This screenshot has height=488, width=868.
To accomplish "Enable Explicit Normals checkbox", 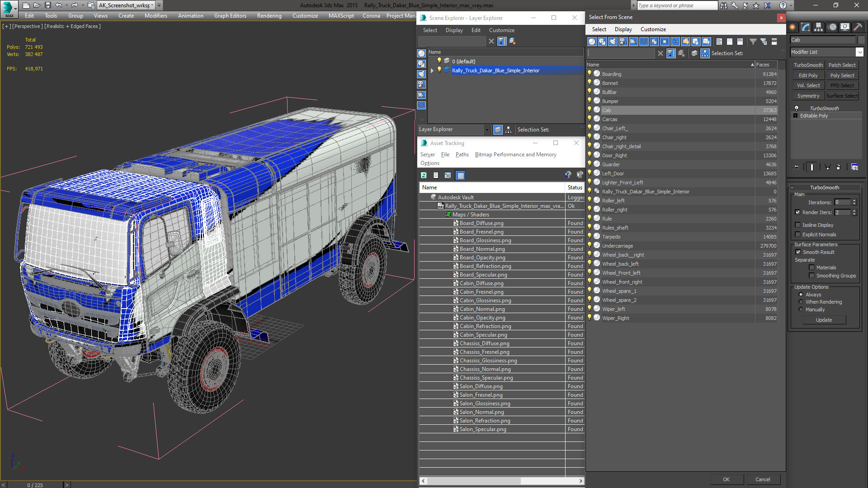I will [x=797, y=235].
